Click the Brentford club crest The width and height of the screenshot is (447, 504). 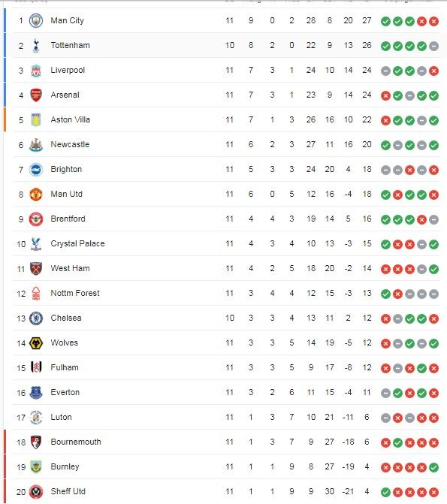click(36, 219)
